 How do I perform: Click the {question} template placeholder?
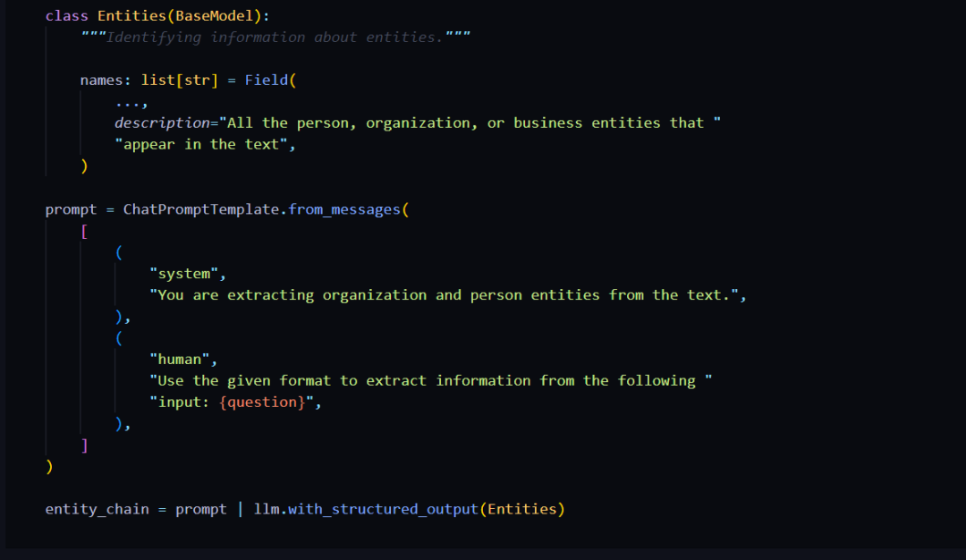point(266,402)
